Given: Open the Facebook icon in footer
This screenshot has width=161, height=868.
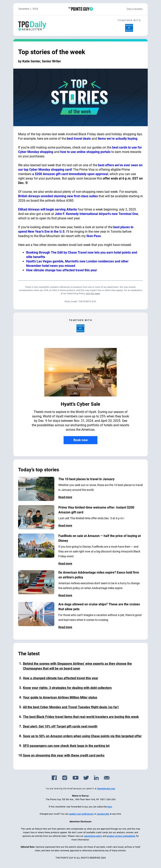Looking at the screenshot, I should [54, 778].
